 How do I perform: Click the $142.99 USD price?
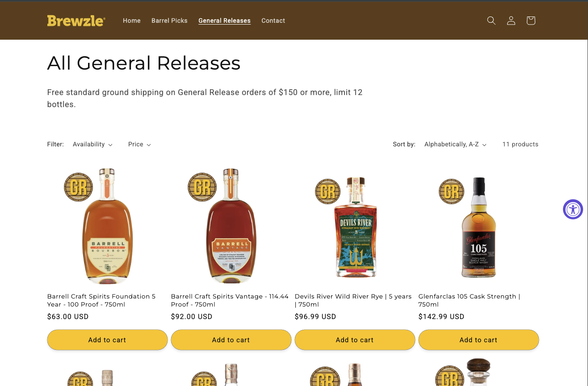441,317
